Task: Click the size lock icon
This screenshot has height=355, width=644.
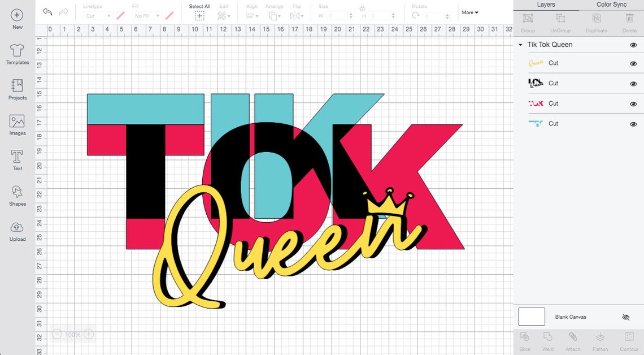Action: pos(362,8)
